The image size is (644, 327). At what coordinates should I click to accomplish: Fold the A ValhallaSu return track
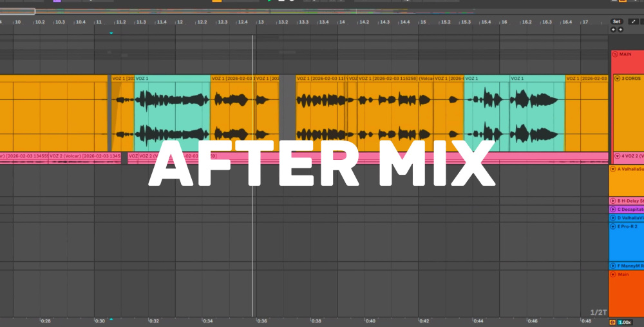click(613, 169)
